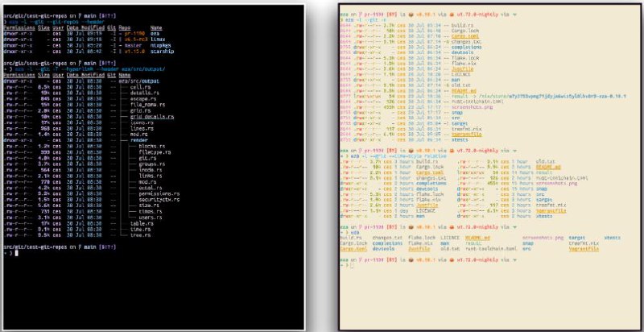Click rust-toolchain.toml in the light terminal's plain eza grid output
This screenshot has height=332, width=644.
point(491,248)
